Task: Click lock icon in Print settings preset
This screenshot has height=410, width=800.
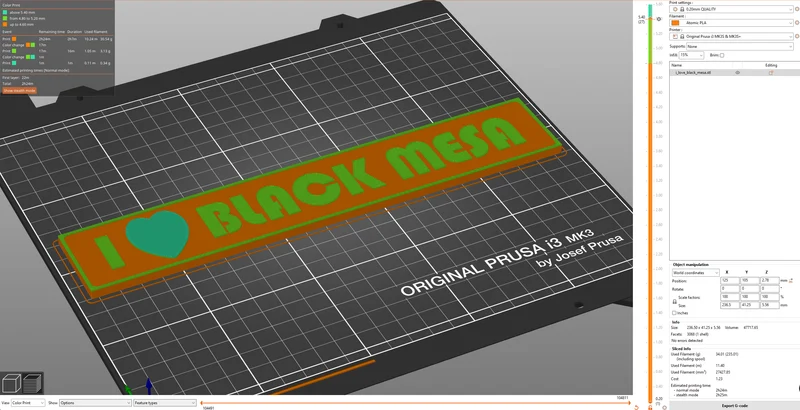Action: [682, 9]
